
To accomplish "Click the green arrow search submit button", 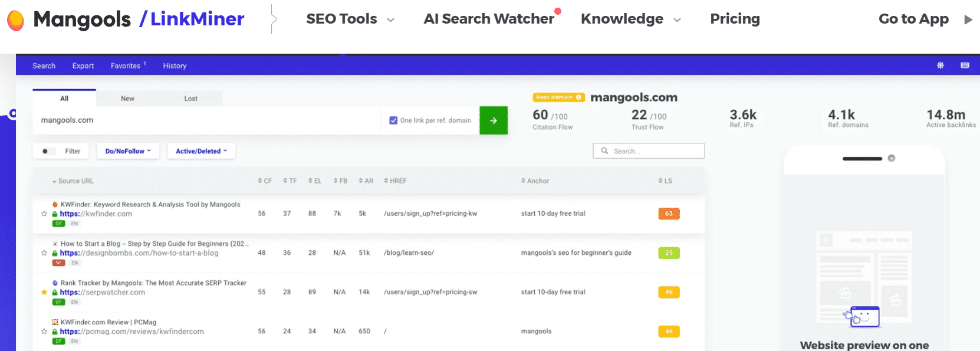I will [x=494, y=120].
